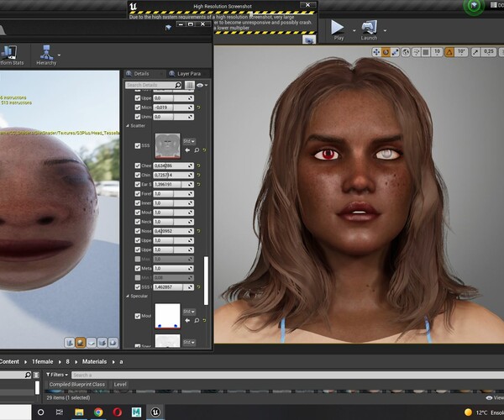This screenshot has width=504, height=420.
Task: Click the Moul specular texture thumbnail
Action: tap(167, 316)
